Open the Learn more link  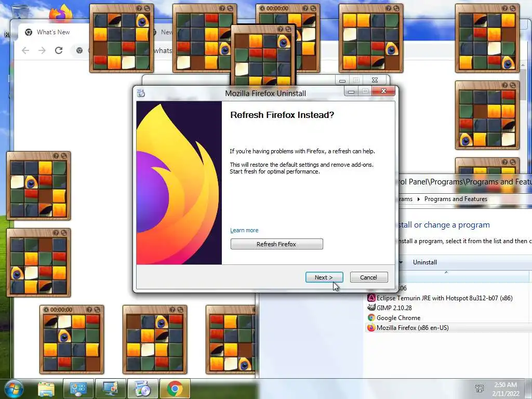[244, 230]
